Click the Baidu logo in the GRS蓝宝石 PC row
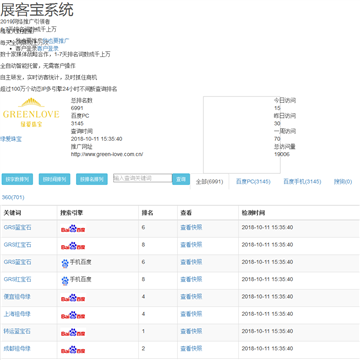This screenshot has width=360, height=360. [x=73, y=229]
